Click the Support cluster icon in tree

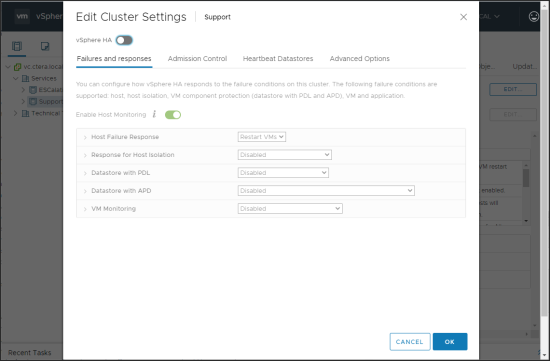33,101
